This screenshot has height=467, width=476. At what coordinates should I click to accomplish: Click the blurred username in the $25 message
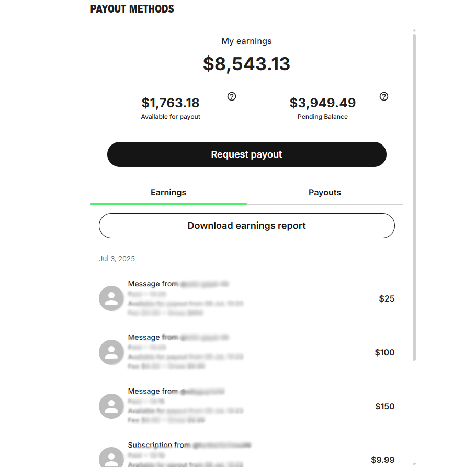(205, 284)
